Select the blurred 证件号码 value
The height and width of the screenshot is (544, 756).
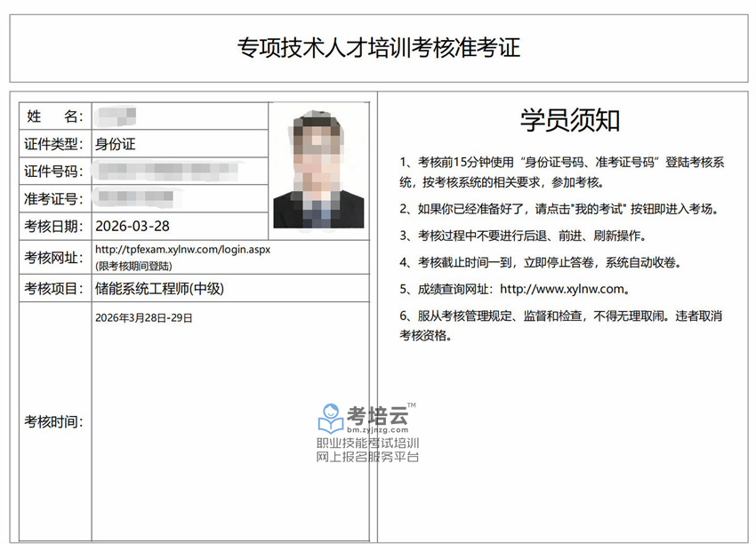[169, 171]
